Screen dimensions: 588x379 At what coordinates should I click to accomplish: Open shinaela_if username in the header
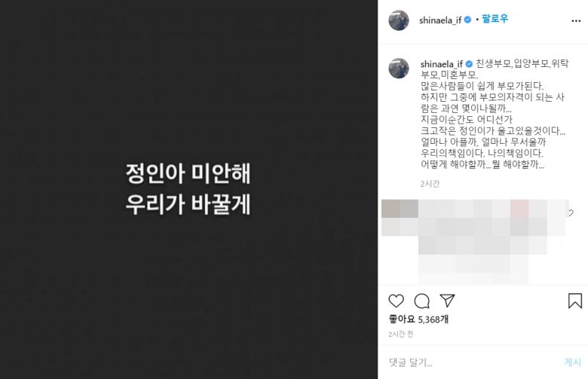(440, 20)
